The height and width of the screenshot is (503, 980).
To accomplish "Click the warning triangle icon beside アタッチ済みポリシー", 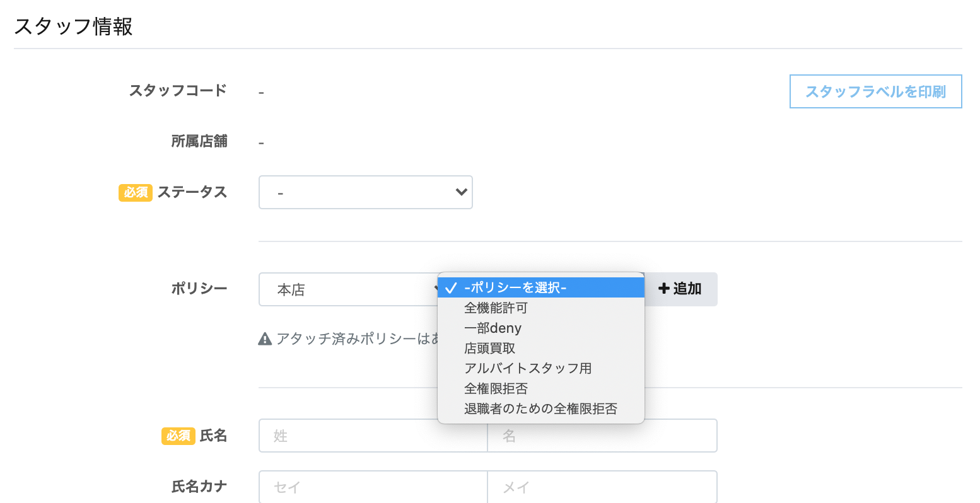I will click(265, 339).
